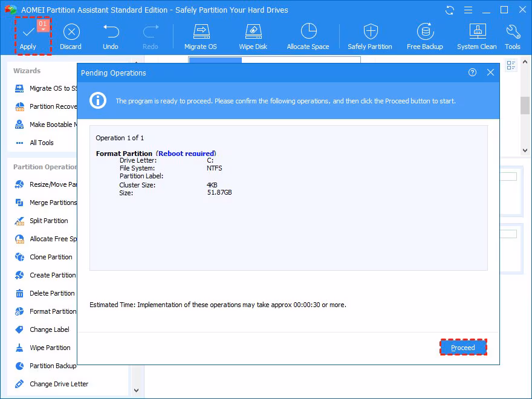Image resolution: width=532 pixels, height=399 pixels.
Task: Choose the Clone Partition operation
Action: pos(44,257)
